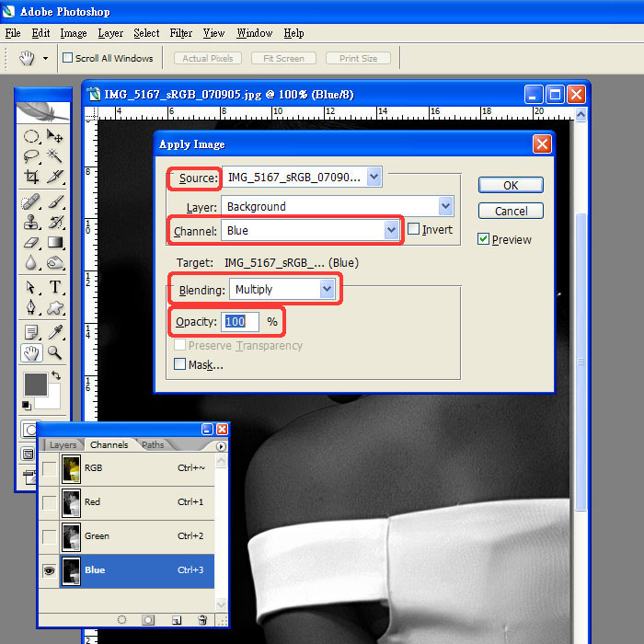Switch to the Layers tab
The width and height of the screenshot is (644, 644).
pyautogui.click(x=63, y=445)
